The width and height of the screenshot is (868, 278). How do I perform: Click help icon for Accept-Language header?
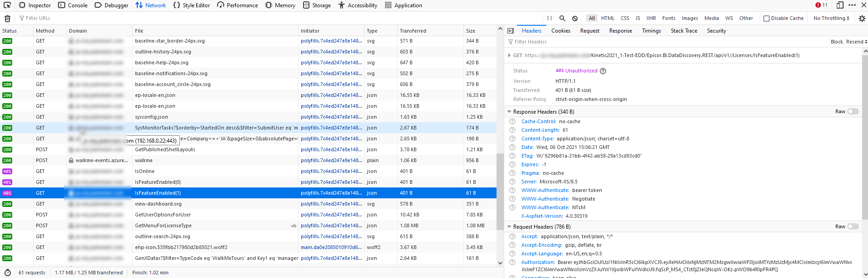pyautogui.click(x=512, y=254)
